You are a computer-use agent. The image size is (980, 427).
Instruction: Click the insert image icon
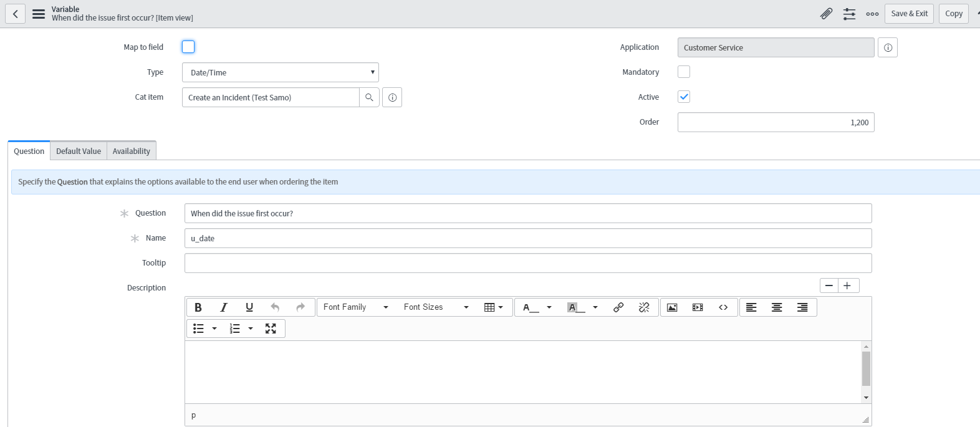tap(672, 307)
